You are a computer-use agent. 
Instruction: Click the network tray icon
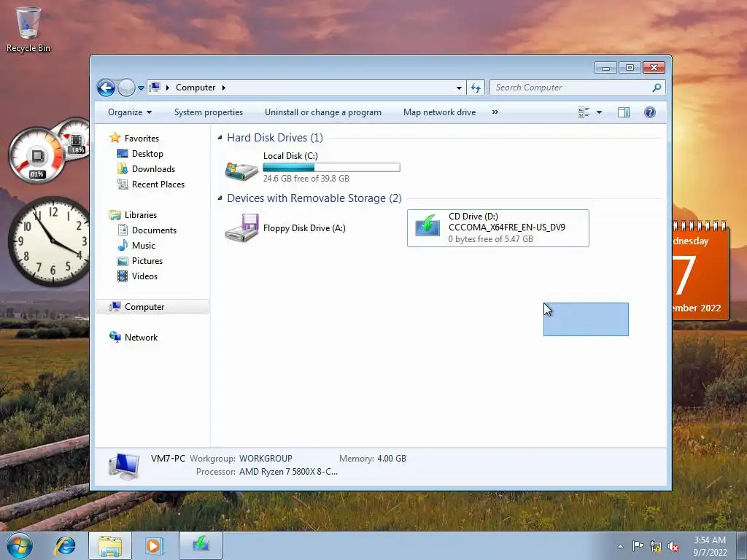[x=656, y=547]
